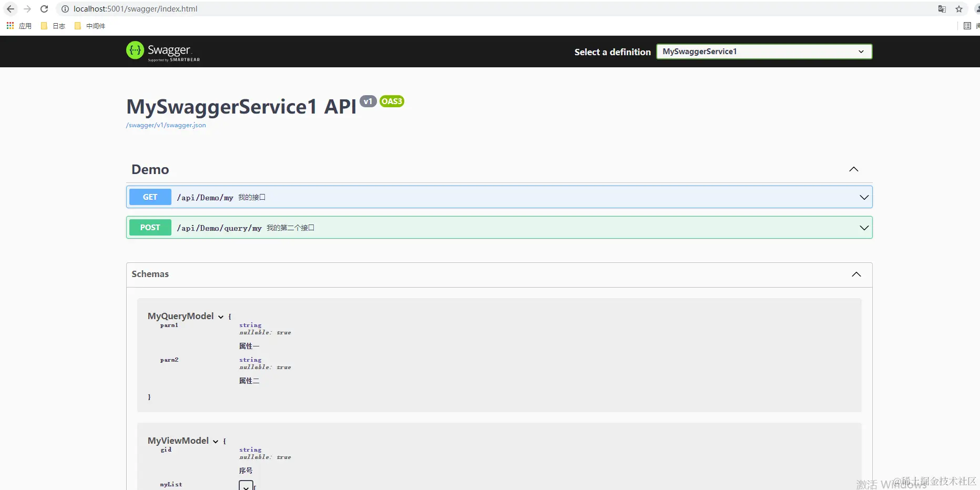Open the /api/Demo/my endpoint path
980x490 pixels.
[x=205, y=197]
